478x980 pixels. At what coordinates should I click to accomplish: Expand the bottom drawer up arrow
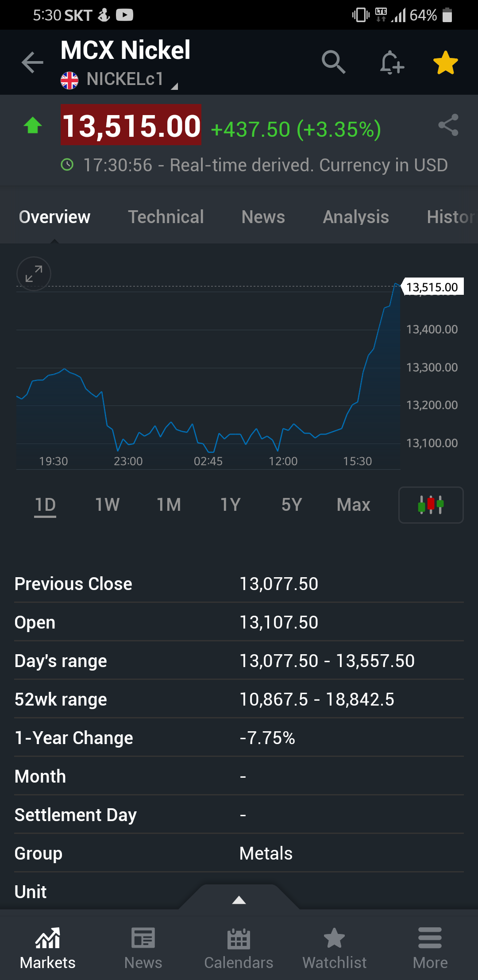(239, 899)
